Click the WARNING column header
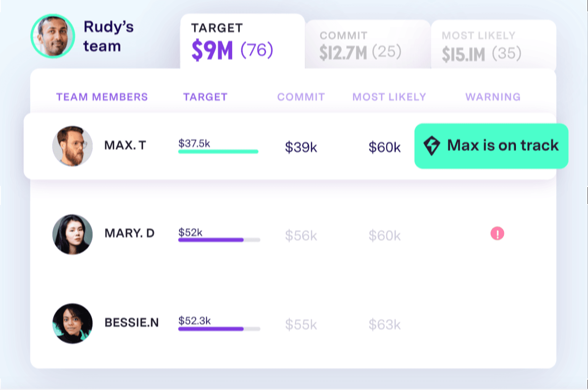The image size is (588, 390). (493, 97)
